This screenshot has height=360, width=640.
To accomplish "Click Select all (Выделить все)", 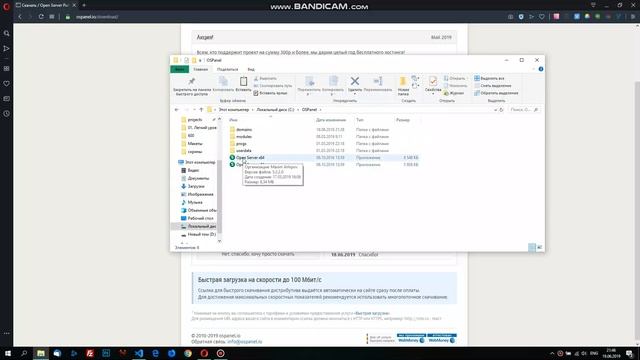I will pos(489,78).
